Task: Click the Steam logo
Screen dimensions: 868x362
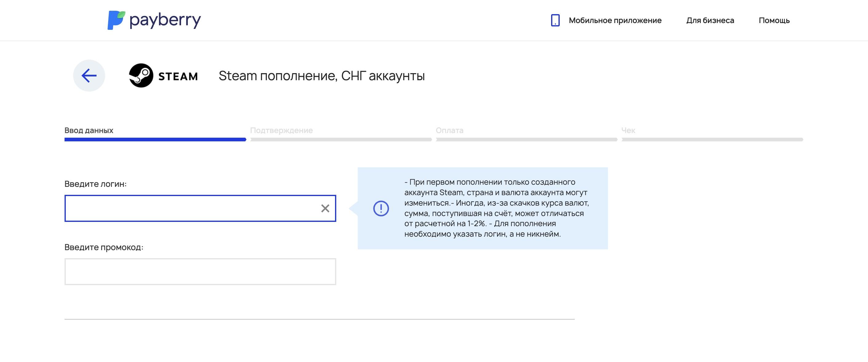Action: click(164, 75)
